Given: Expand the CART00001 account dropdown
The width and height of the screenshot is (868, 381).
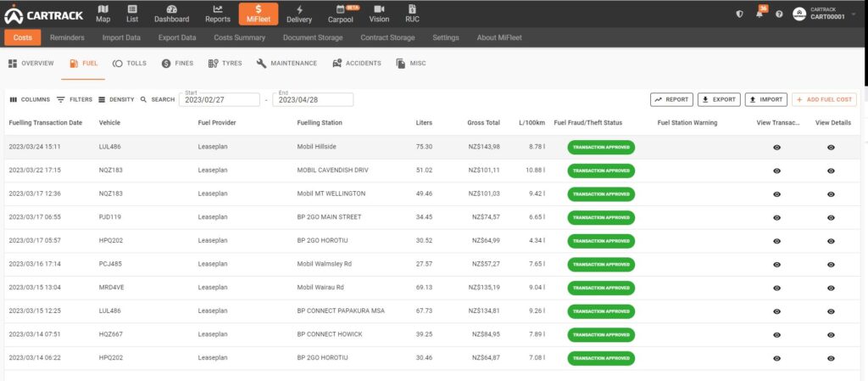Looking at the screenshot, I should coord(853,14).
